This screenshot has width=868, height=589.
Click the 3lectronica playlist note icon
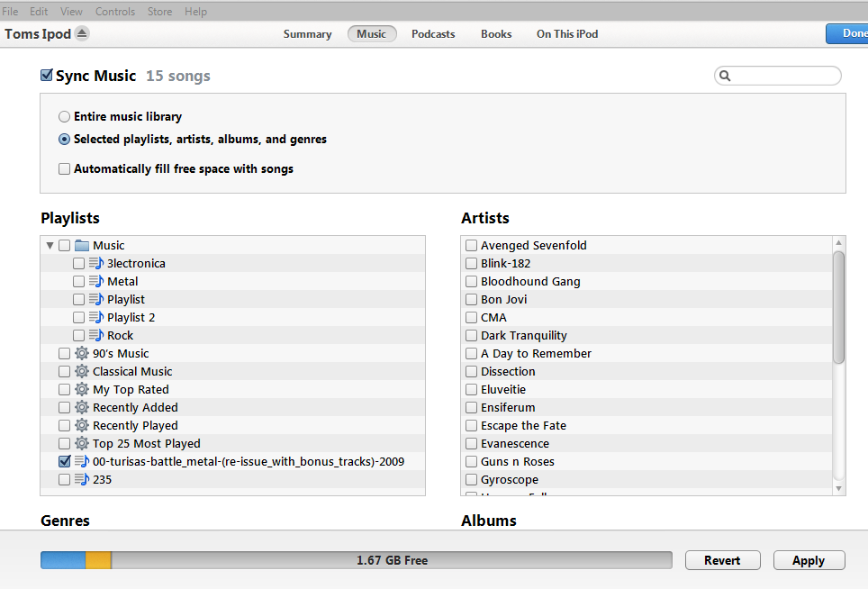96,263
